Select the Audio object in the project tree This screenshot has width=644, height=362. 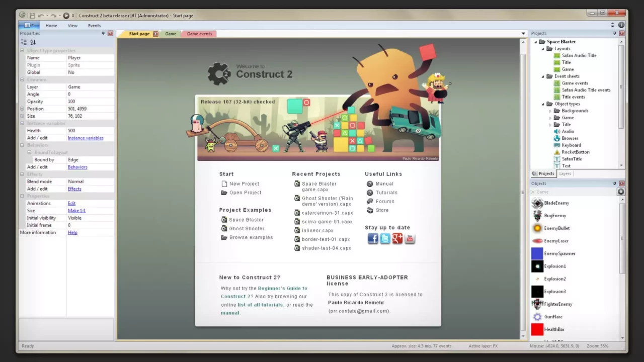568,131
